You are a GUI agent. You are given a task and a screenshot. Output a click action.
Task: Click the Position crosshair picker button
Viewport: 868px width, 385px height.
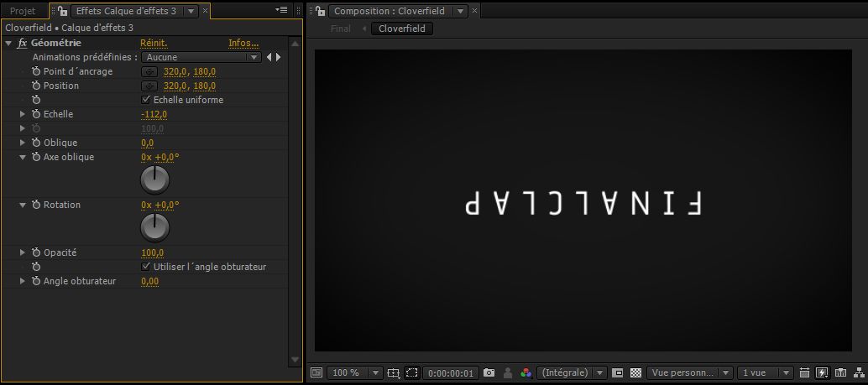tap(149, 86)
